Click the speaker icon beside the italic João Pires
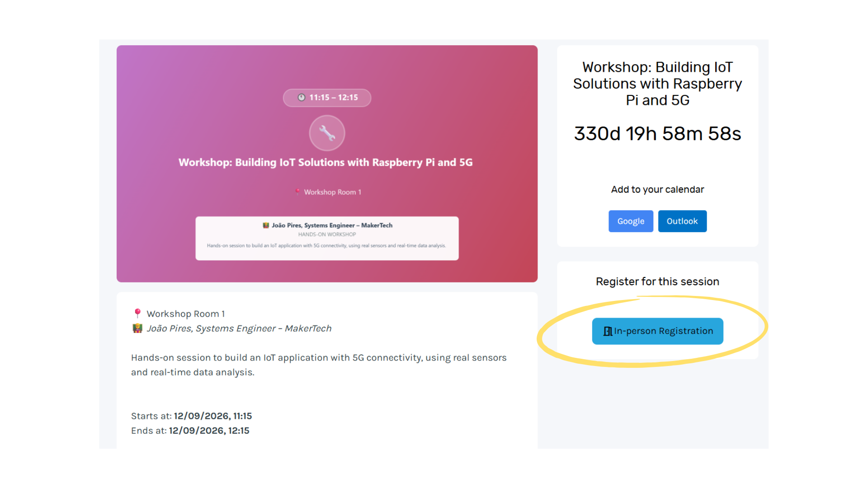Screen dimensions: 868x488 coord(137,328)
